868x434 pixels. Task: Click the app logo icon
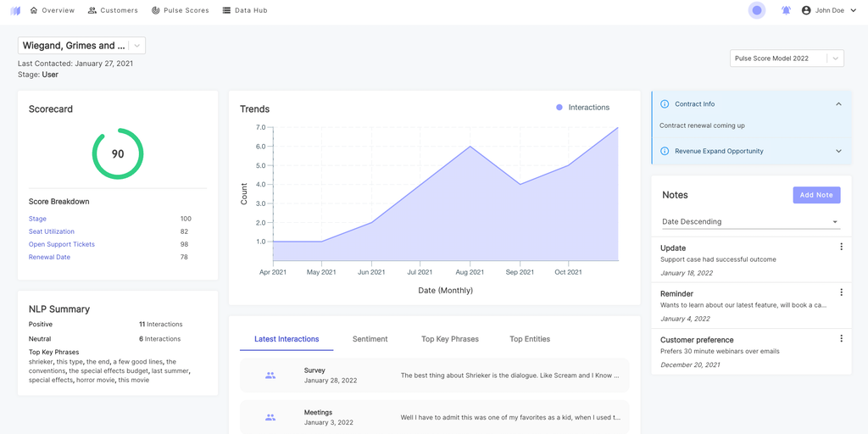[15, 11]
